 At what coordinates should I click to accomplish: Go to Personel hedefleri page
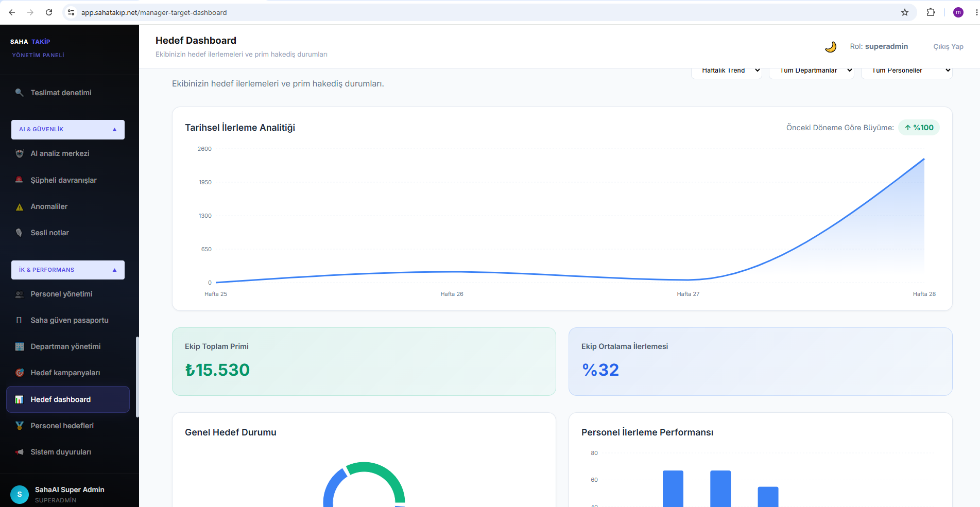(x=68, y=426)
